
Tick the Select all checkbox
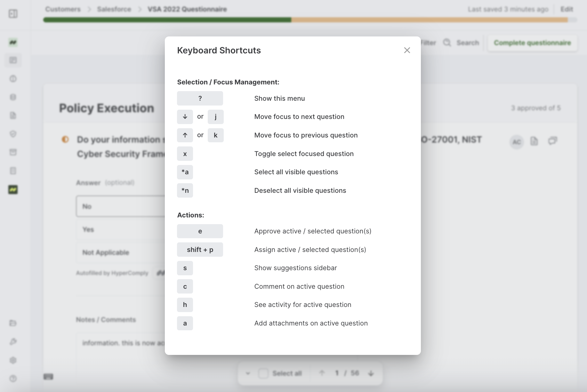pyautogui.click(x=263, y=373)
